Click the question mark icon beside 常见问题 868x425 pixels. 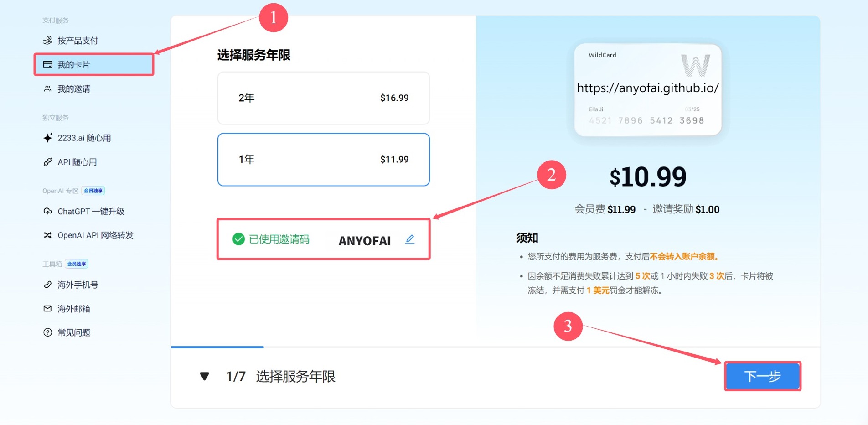(47, 332)
